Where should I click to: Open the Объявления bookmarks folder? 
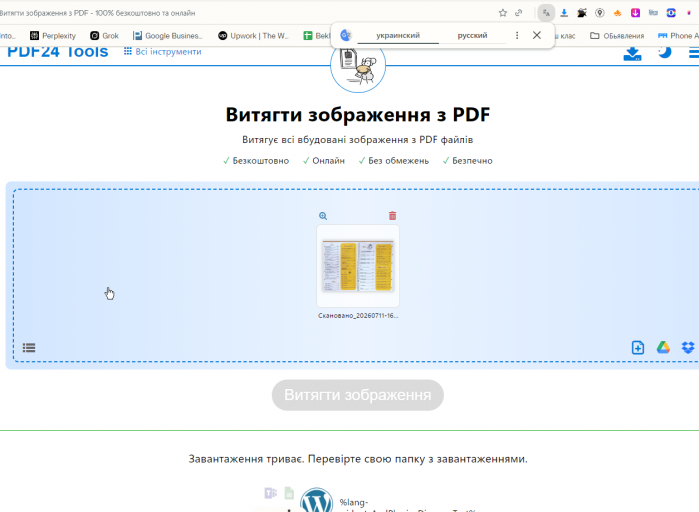click(x=617, y=36)
